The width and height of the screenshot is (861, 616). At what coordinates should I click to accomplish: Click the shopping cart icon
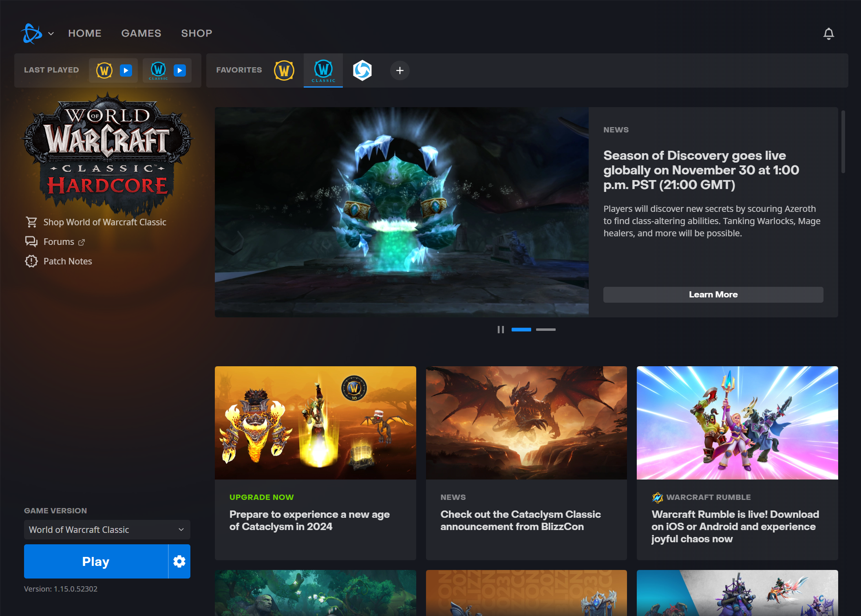(31, 222)
